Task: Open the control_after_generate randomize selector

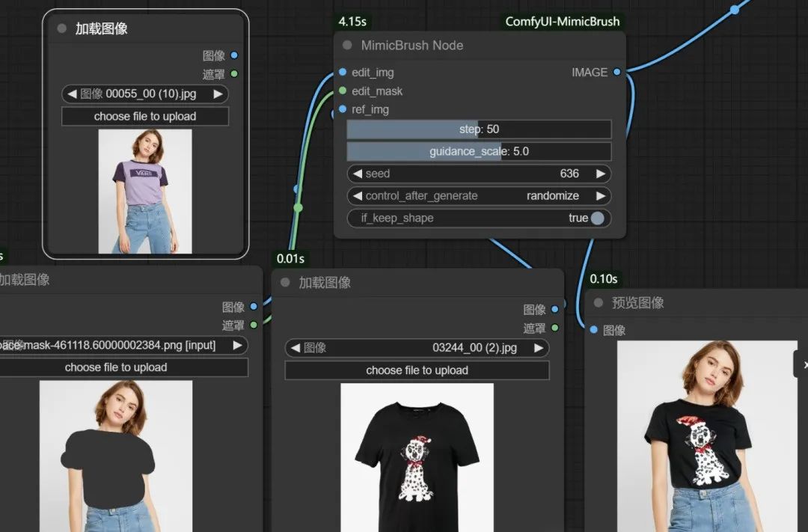Action: (480, 196)
